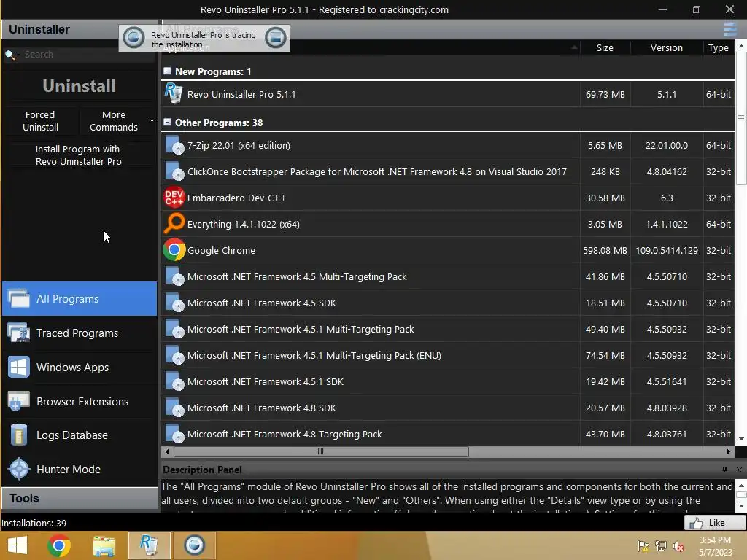Close the Description Panel

739,470
